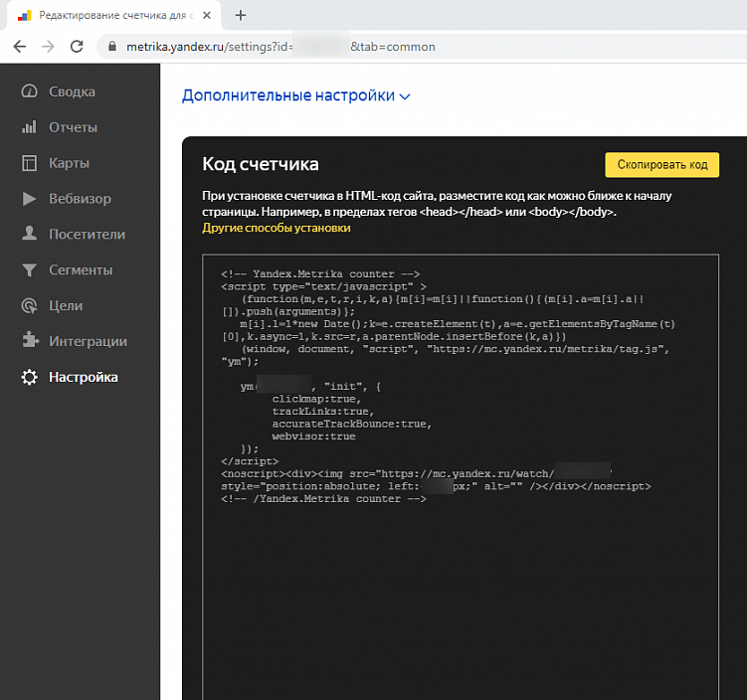
Task: Click the closing '</script>' code line
Action: click(x=250, y=461)
